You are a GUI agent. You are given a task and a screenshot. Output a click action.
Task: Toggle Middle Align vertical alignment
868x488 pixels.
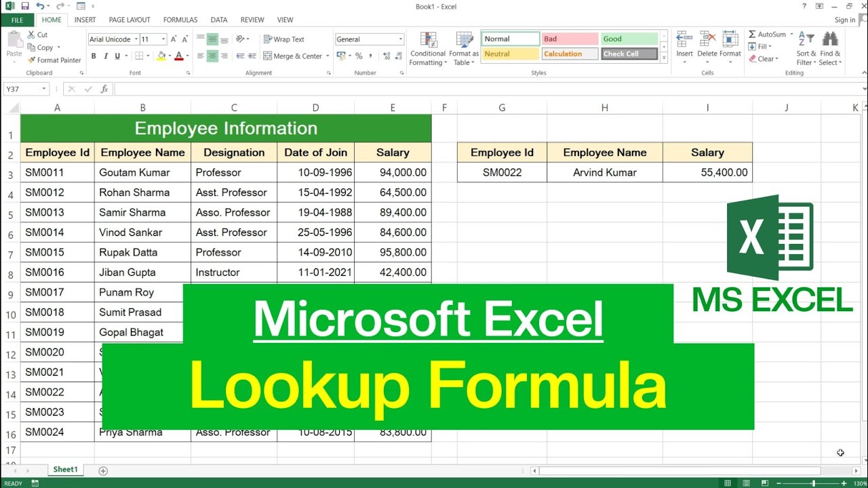[x=212, y=39]
